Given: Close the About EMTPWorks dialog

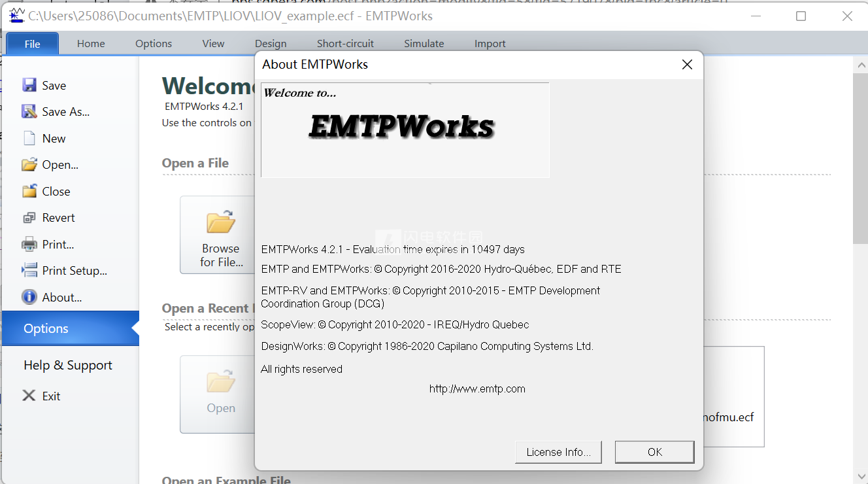Looking at the screenshot, I should click(x=687, y=64).
